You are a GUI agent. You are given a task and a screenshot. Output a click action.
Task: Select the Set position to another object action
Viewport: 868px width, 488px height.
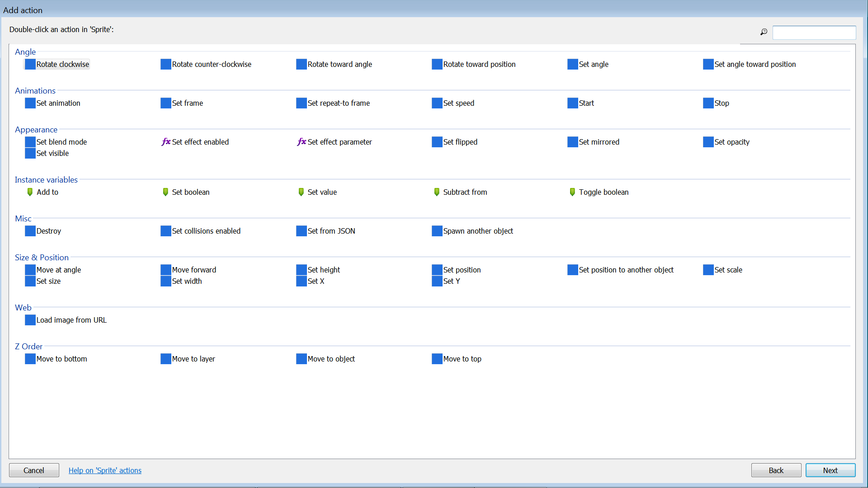coord(626,270)
